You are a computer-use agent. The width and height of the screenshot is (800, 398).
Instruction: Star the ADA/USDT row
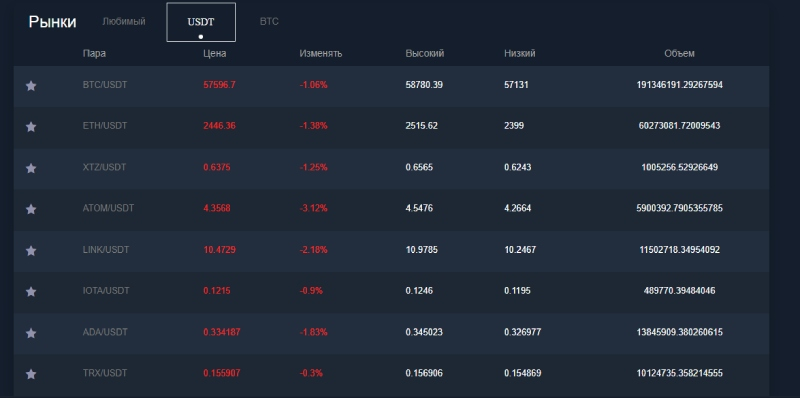pyautogui.click(x=31, y=333)
